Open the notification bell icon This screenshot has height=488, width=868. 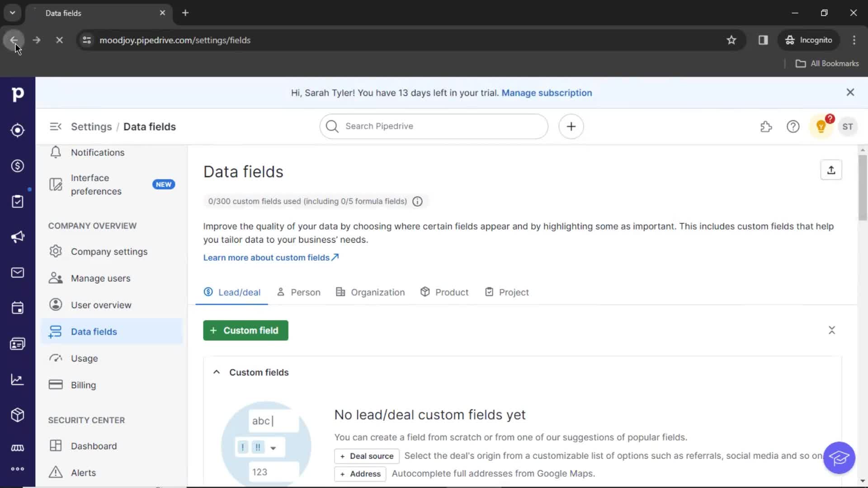(55, 152)
